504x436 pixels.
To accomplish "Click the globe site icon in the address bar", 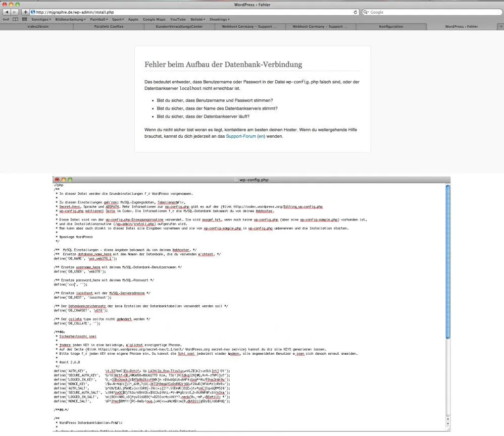I will click(33, 12).
